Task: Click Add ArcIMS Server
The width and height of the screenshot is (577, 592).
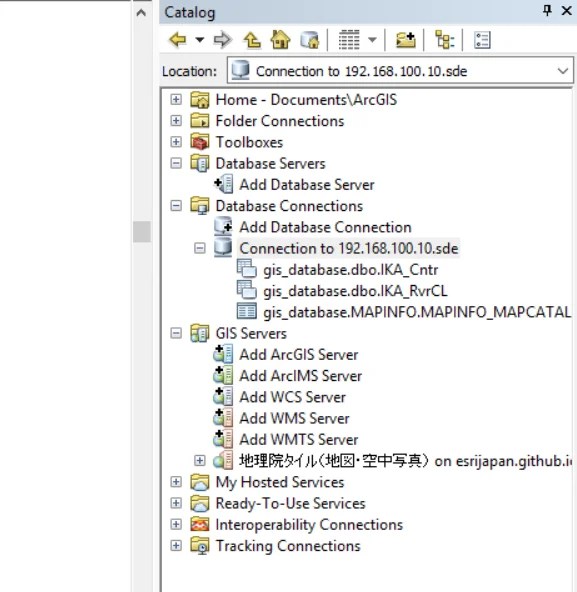Action: tap(301, 376)
